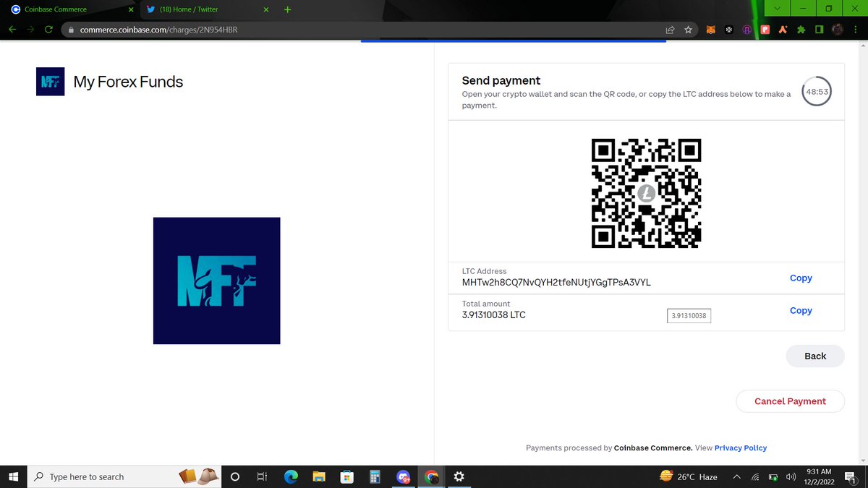This screenshot has width=868, height=488.
Task: Open Chrome's three-dot menu
Action: (856, 30)
